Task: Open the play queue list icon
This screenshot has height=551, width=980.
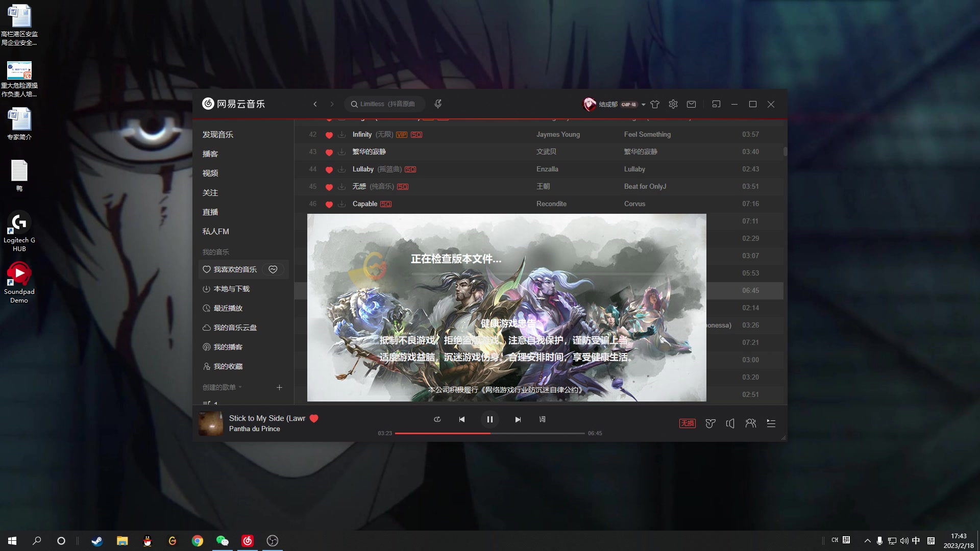Action: pos(771,423)
